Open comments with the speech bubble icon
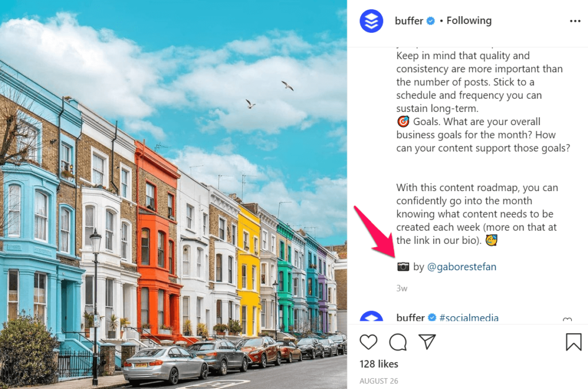588x389 pixels. pos(398,342)
